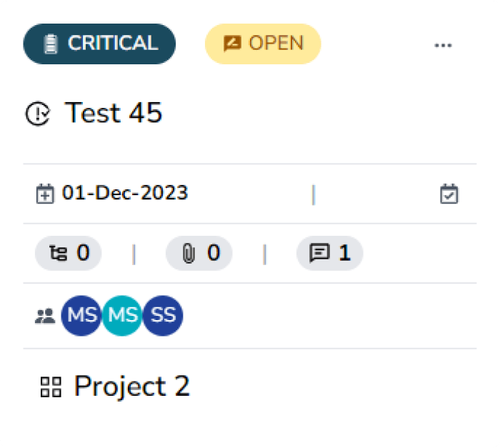Open the three-dot more options menu
500x448 pixels.
click(x=443, y=44)
